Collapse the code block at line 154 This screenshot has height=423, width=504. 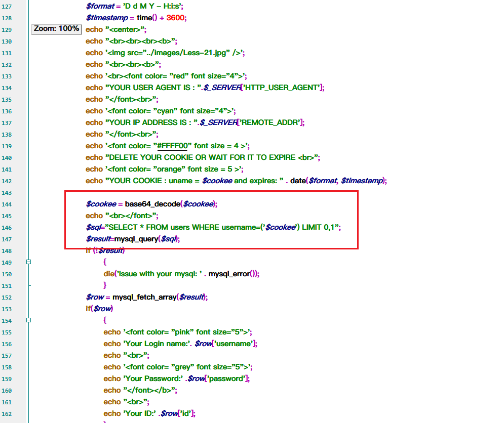[x=28, y=320]
